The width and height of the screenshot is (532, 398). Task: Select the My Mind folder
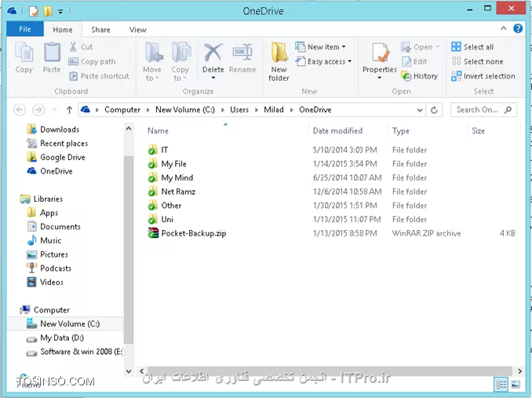[x=170, y=177]
